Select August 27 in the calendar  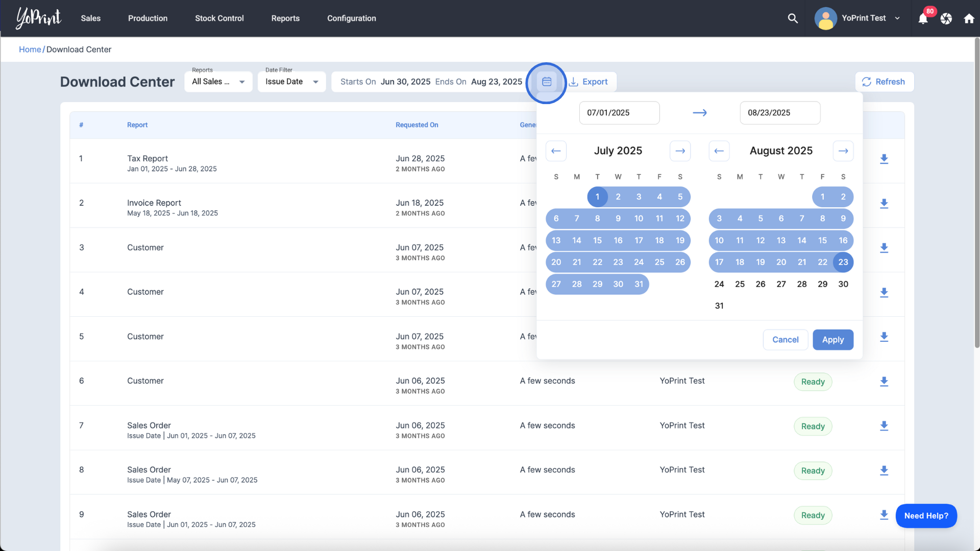tap(781, 284)
